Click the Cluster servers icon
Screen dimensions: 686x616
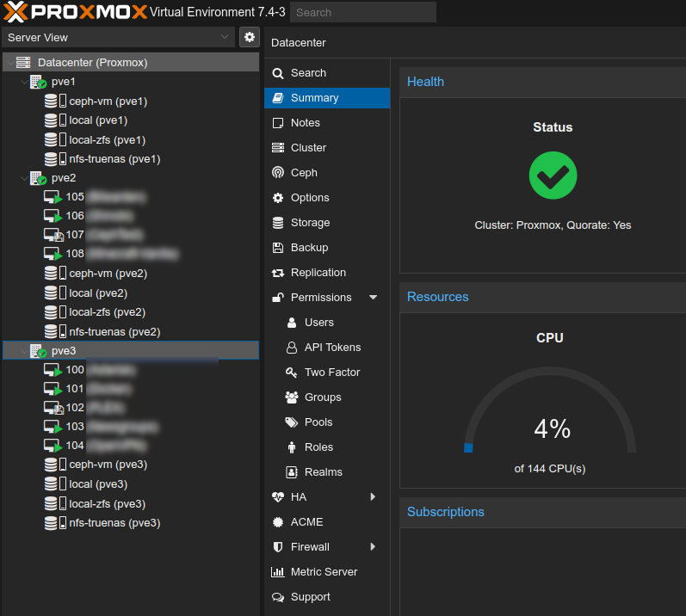click(278, 148)
